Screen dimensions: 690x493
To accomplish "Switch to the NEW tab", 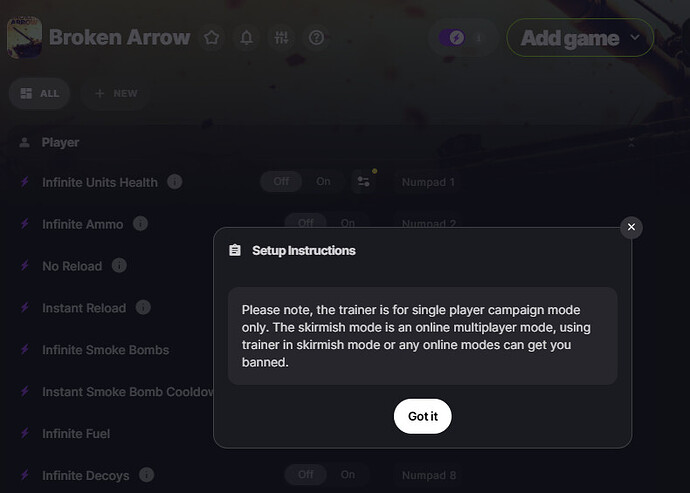I will pos(115,93).
